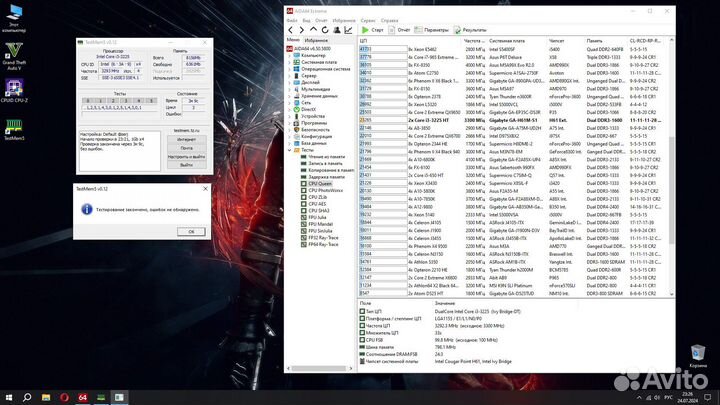Open the TestMem5 desktop icon
Viewport: 720px width, 405px height.
[x=14, y=129]
